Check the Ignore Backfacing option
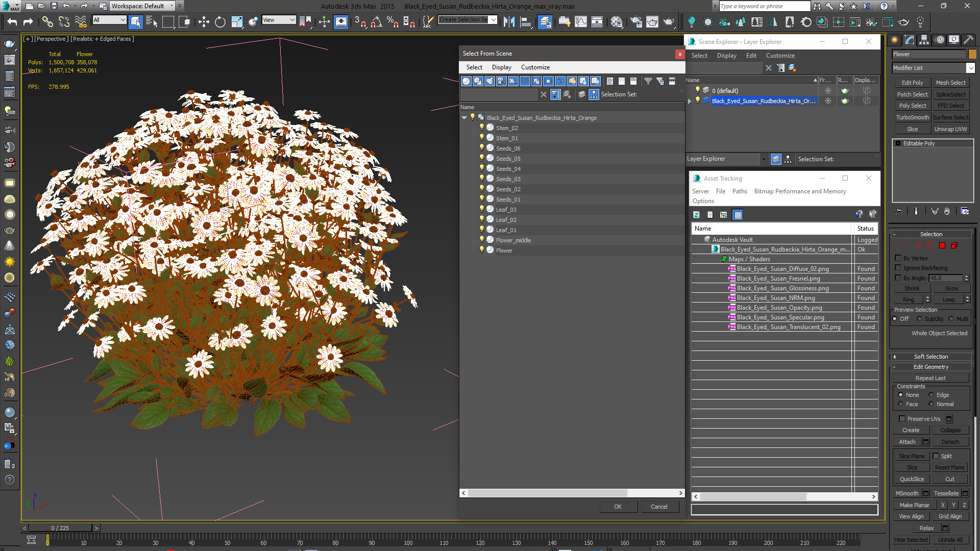The width and height of the screenshot is (980, 551). [898, 268]
